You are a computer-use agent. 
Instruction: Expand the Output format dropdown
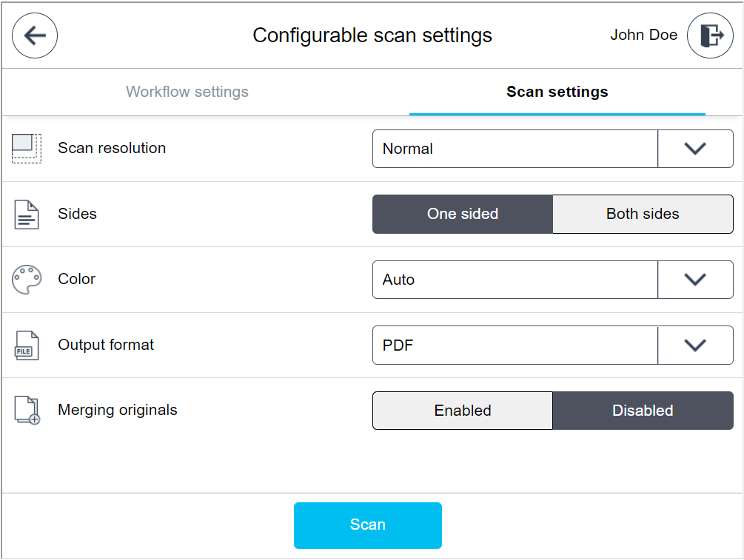pyautogui.click(x=695, y=344)
